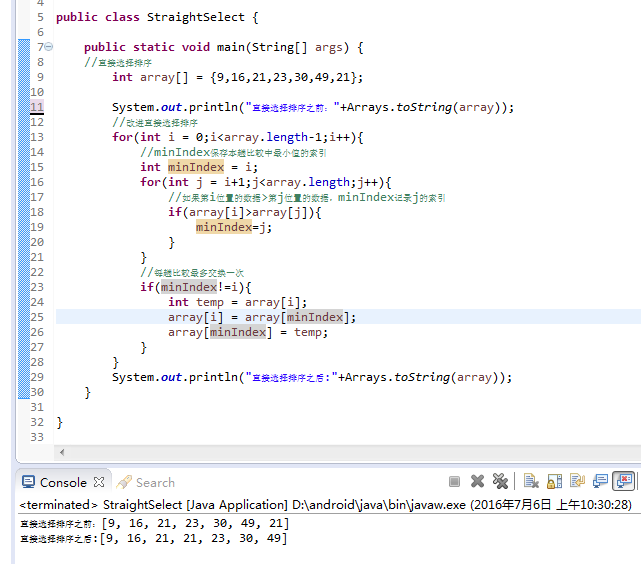
Task: Remove the current launch with the X icon
Action: click(x=477, y=481)
